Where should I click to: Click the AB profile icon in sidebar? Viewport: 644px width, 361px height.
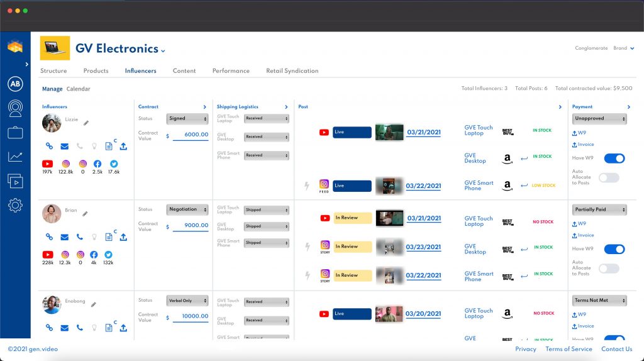point(15,84)
